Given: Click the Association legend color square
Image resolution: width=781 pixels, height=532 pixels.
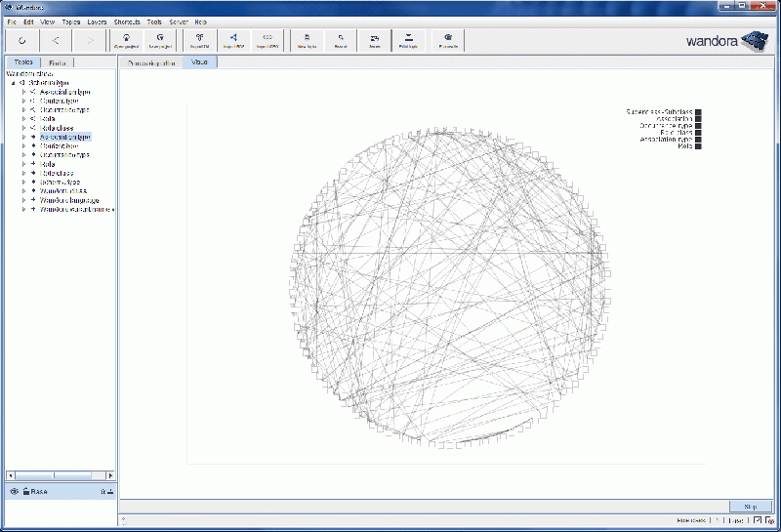Looking at the screenshot, I should [698, 118].
